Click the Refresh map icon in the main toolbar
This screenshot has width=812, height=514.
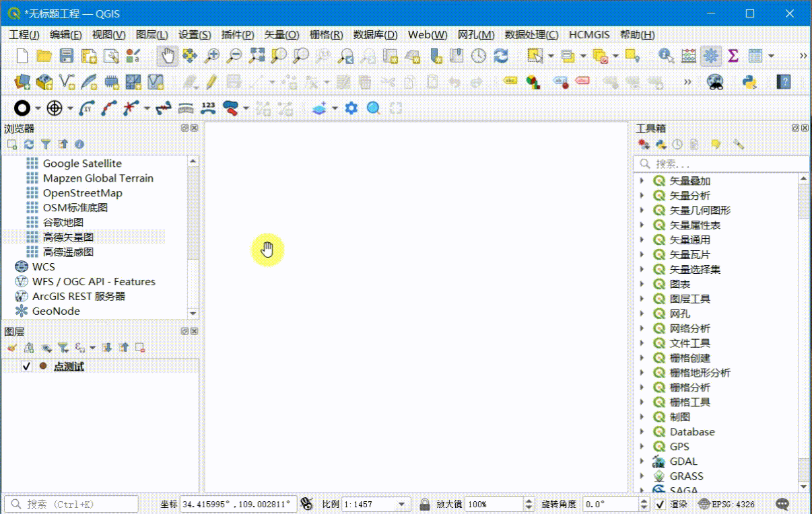(x=501, y=56)
